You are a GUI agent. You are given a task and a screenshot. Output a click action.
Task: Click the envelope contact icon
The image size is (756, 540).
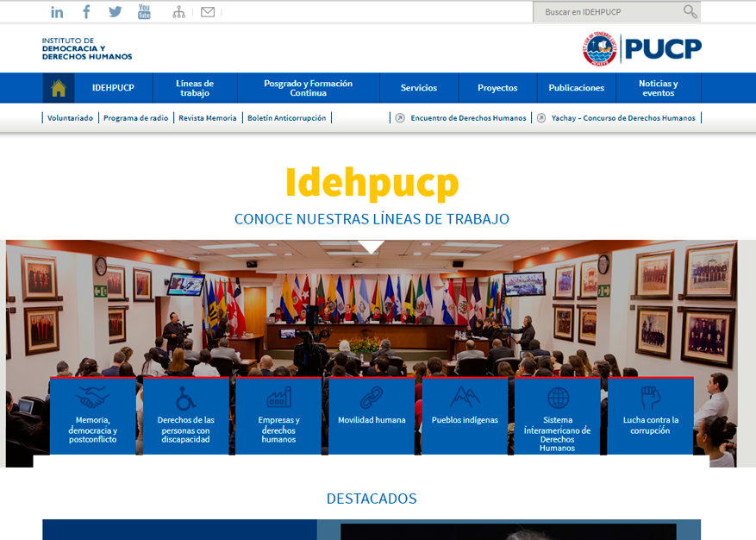tap(207, 11)
